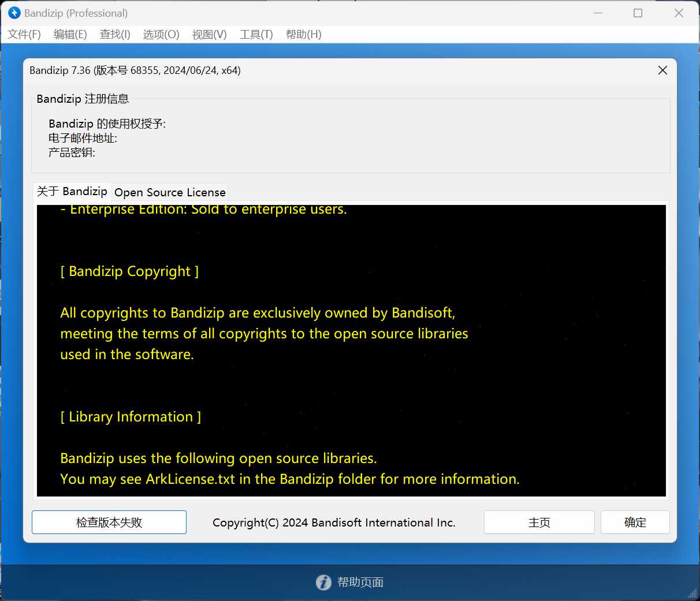
Task: Click the 电子邮件地址 label
Action: (83, 138)
